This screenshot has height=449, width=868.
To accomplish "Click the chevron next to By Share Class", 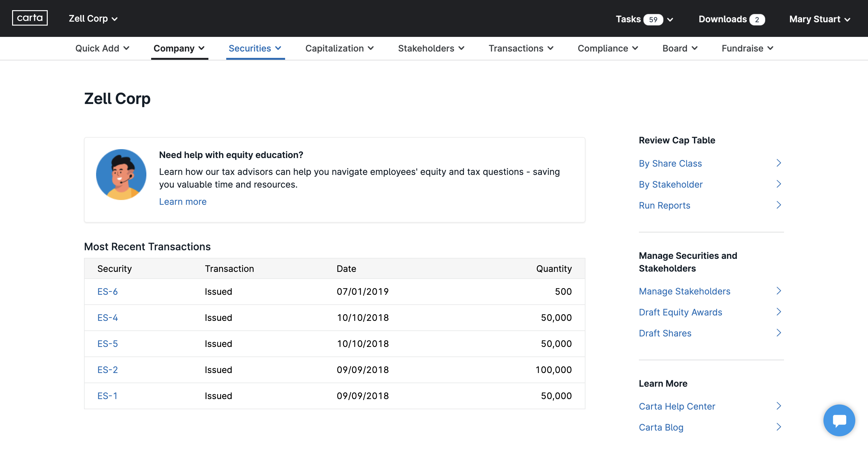I will click(x=778, y=163).
